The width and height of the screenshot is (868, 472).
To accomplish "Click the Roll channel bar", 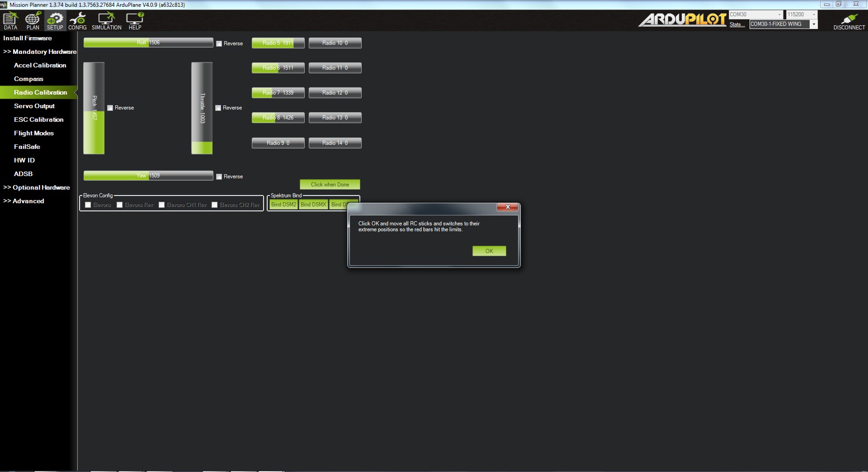I will point(148,43).
